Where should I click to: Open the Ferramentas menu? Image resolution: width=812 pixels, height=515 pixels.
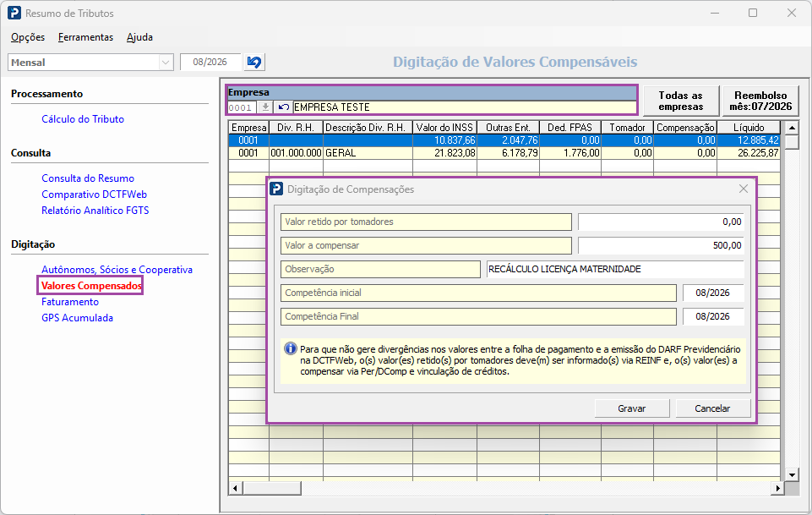[x=85, y=37]
